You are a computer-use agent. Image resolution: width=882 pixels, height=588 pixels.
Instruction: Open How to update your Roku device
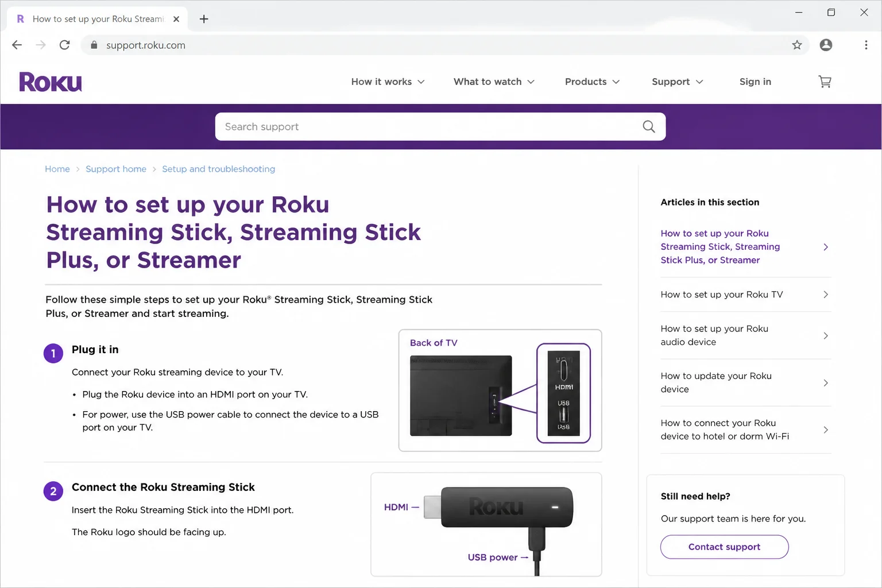tap(716, 382)
